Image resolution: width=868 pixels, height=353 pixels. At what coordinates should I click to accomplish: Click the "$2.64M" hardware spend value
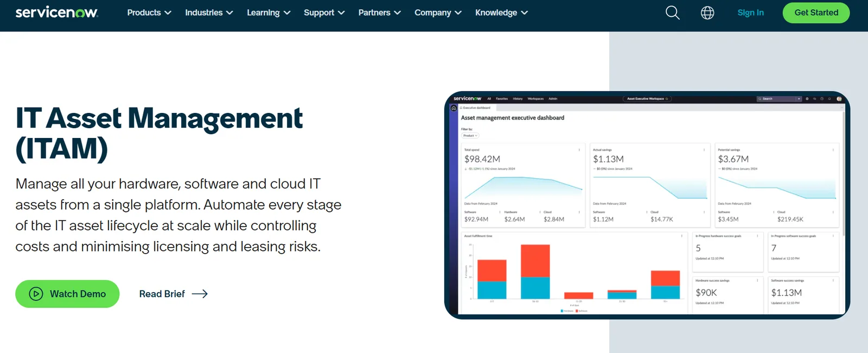(x=514, y=219)
